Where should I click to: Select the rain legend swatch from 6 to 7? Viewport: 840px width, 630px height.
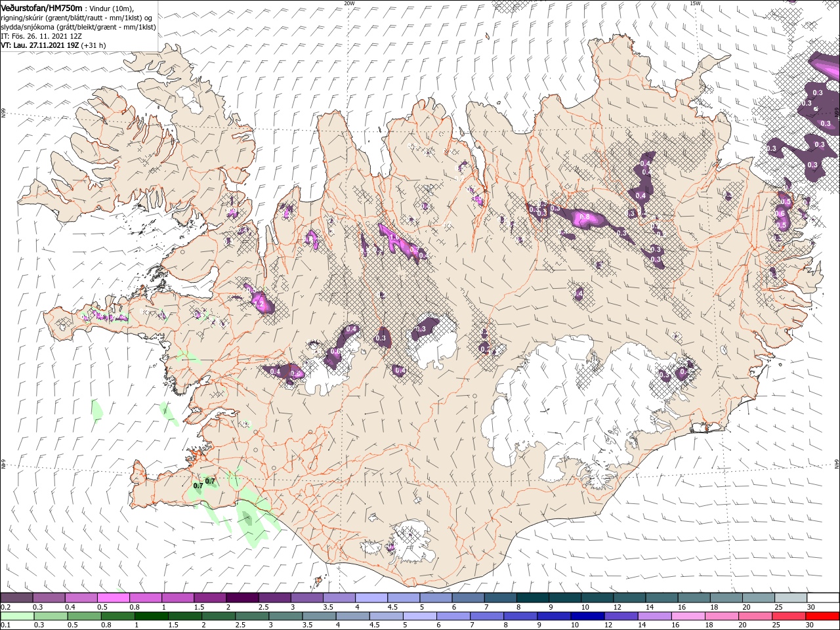(x=453, y=616)
